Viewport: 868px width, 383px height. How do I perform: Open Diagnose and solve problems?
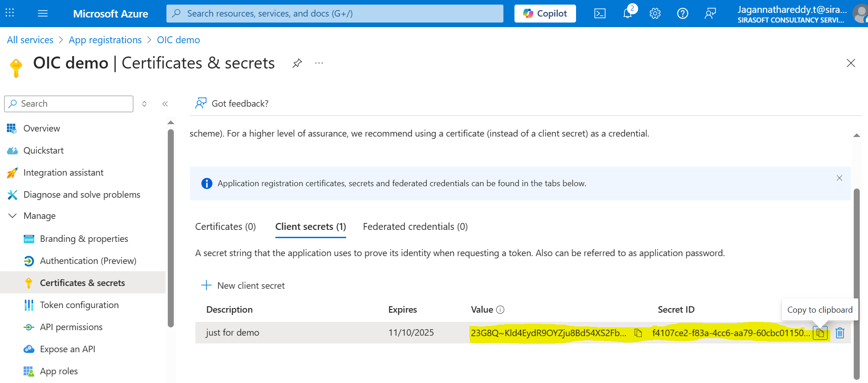point(83,194)
